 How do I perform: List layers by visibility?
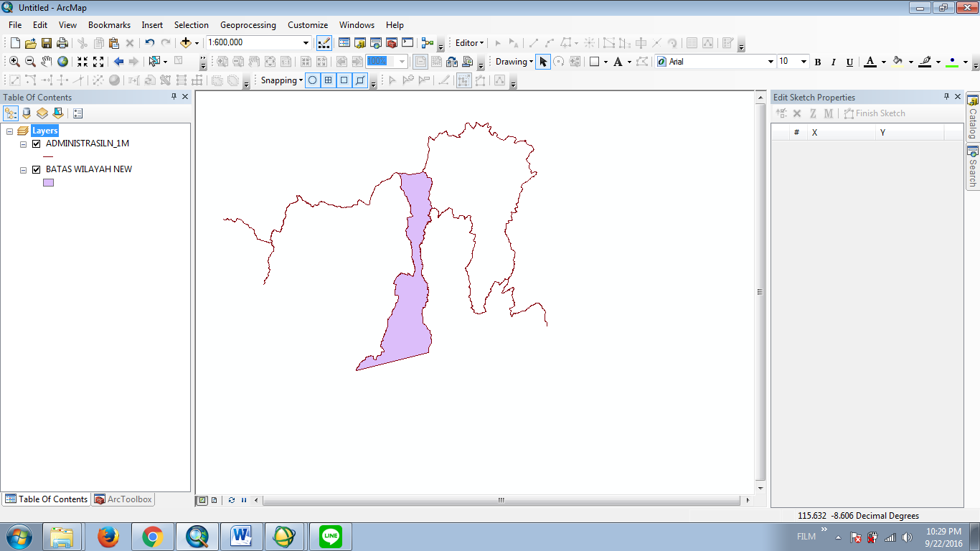pos(42,113)
